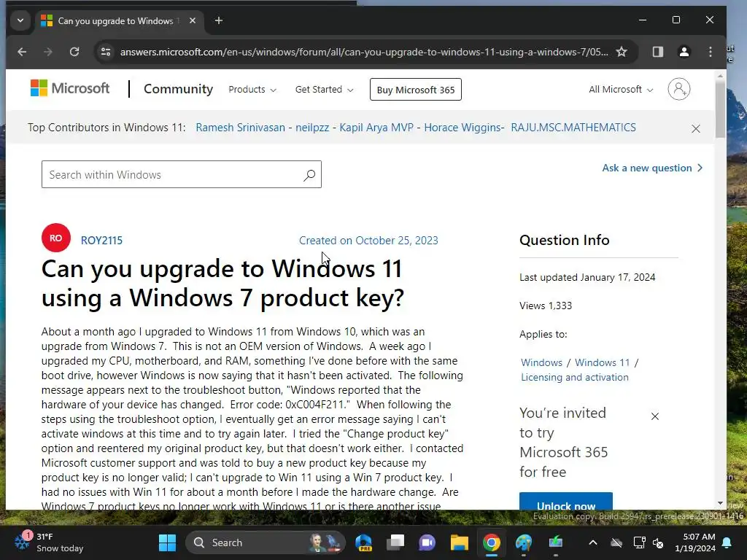Open RAJU.MSC.MATHEMATICS profile
Viewport: 747px width, 560px height.
coord(573,128)
